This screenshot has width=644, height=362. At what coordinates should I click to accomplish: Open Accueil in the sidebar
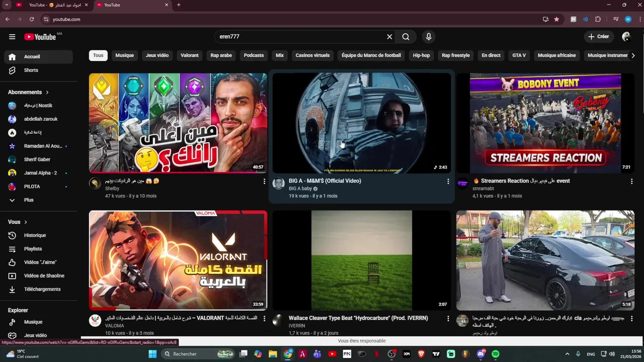pos(38,57)
